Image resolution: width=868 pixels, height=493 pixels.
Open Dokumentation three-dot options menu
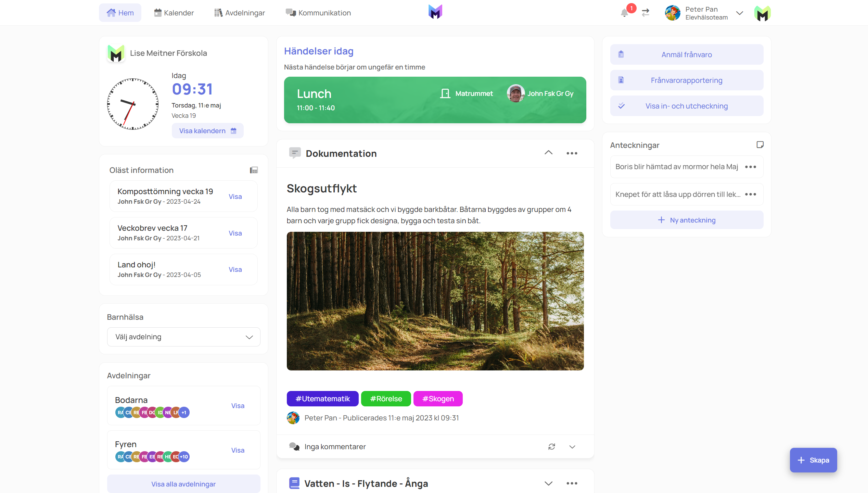(x=572, y=153)
